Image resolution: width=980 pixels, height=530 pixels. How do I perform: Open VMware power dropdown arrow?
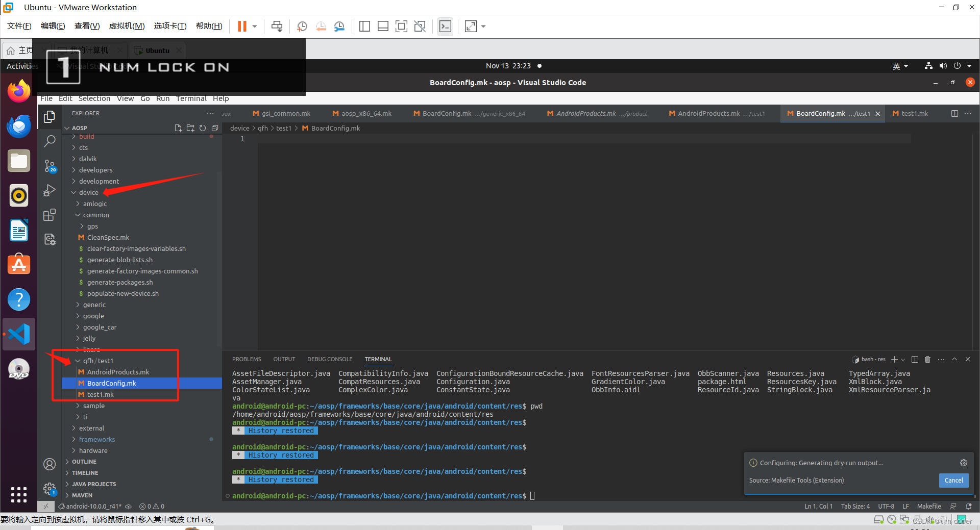click(254, 26)
